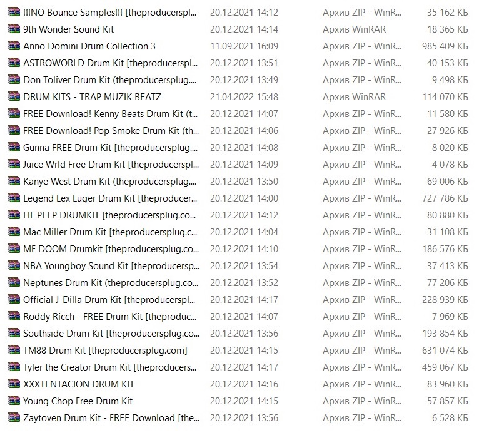
Task: Select the Southside Drum Kit file name
Action: (111, 334)
